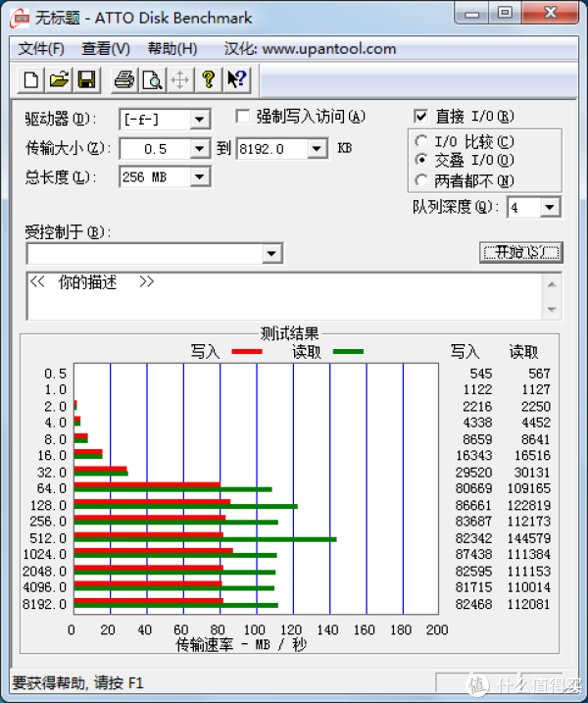The image size is (588, 703).
Task: Open the View (V) menu
Action: point(106,48)
